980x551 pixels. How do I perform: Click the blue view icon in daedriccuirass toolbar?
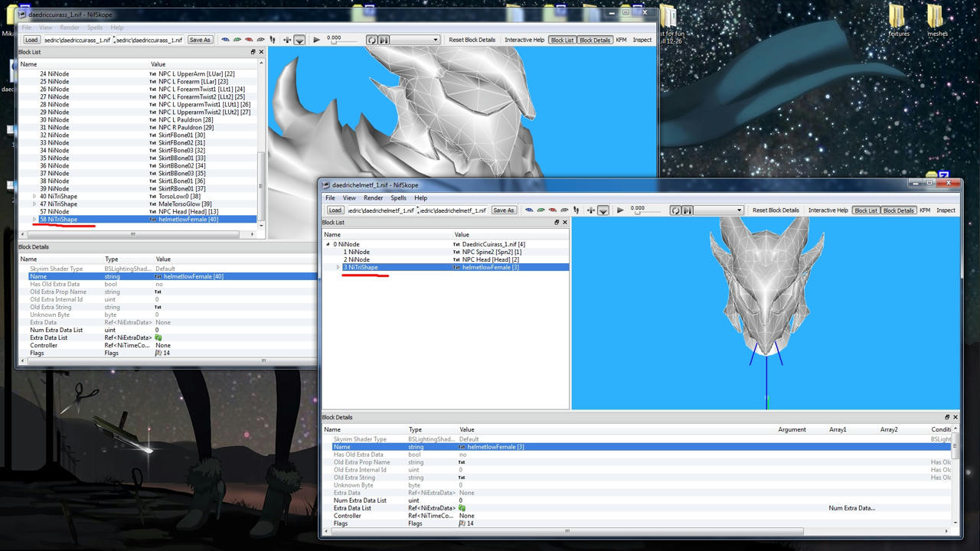click(x=225, y=40)
